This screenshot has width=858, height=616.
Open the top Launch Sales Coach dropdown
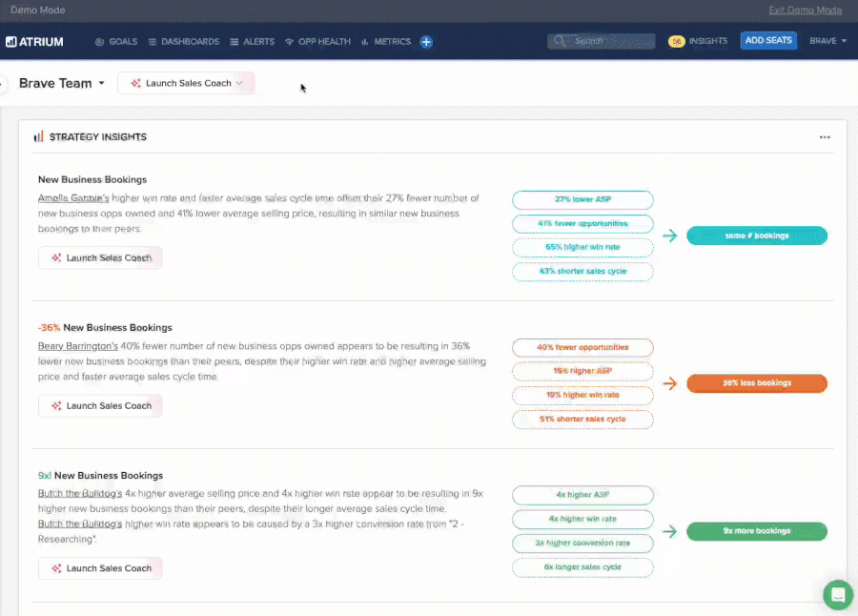pos(186,83)
